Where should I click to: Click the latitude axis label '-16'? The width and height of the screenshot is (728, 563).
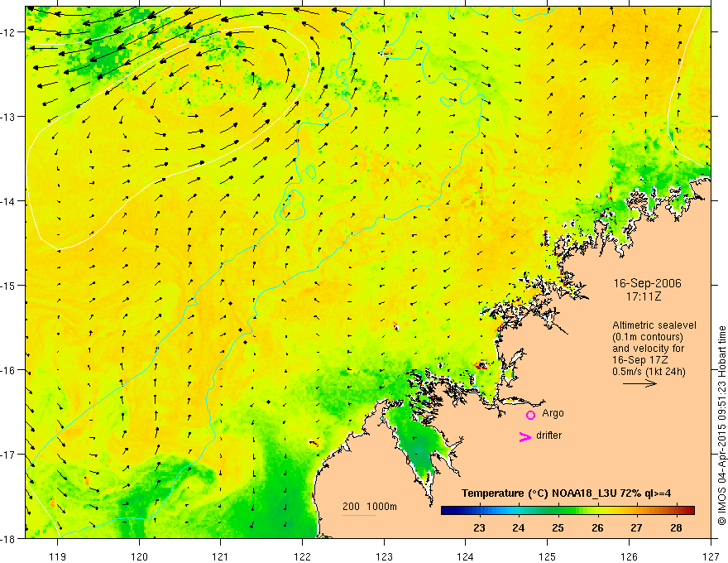(x=9, y=370)
